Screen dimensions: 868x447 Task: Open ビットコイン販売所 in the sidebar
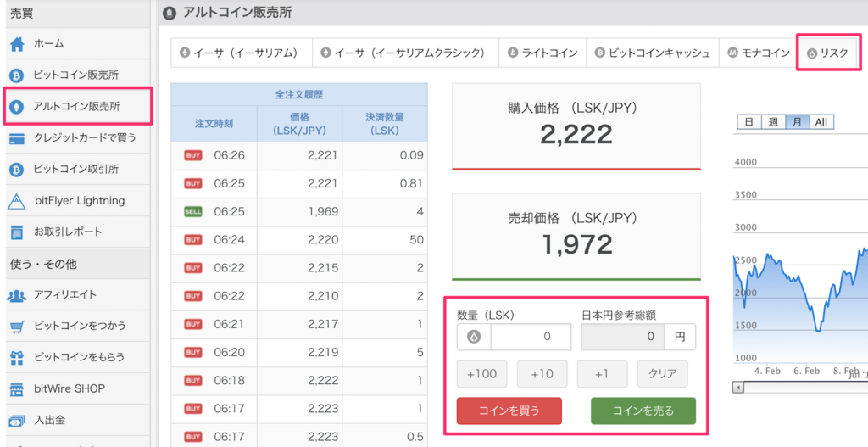click(x=77, y=75)
